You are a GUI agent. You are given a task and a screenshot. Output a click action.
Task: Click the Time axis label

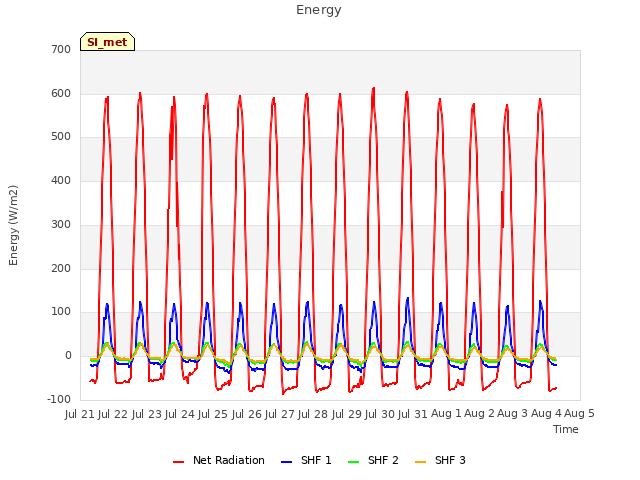(x=566, y=429)
